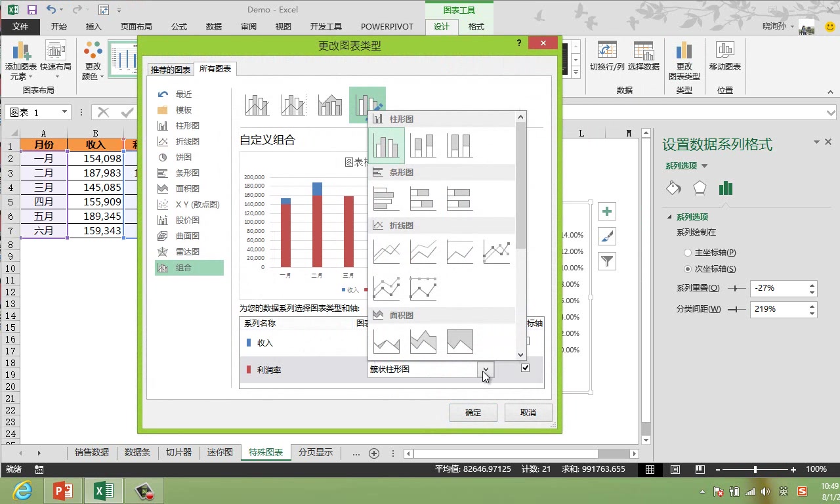Adjust zoom slider in status bar
Image resolution: width=840 pixels, height=504 pixels.
point(755,469)
